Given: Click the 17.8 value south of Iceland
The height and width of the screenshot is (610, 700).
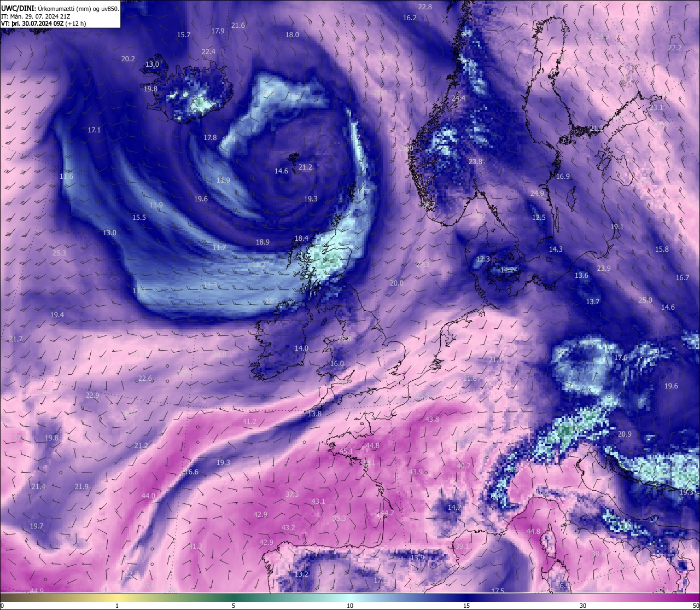Looking at the screenshot, I should coord(210,138).
